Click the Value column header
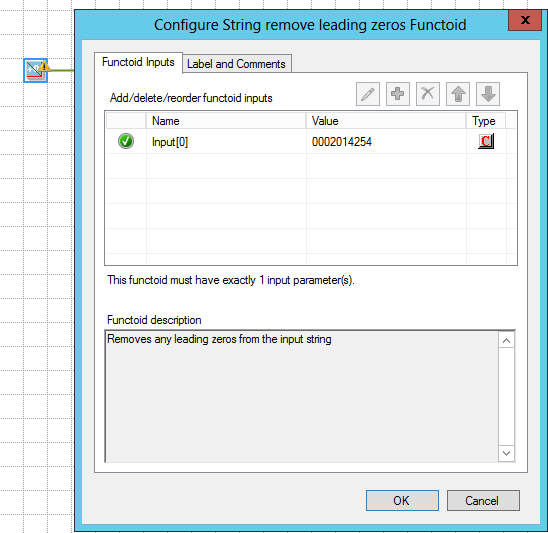The height and width of the screenshot is (533, 548). [x=386, y=121]
